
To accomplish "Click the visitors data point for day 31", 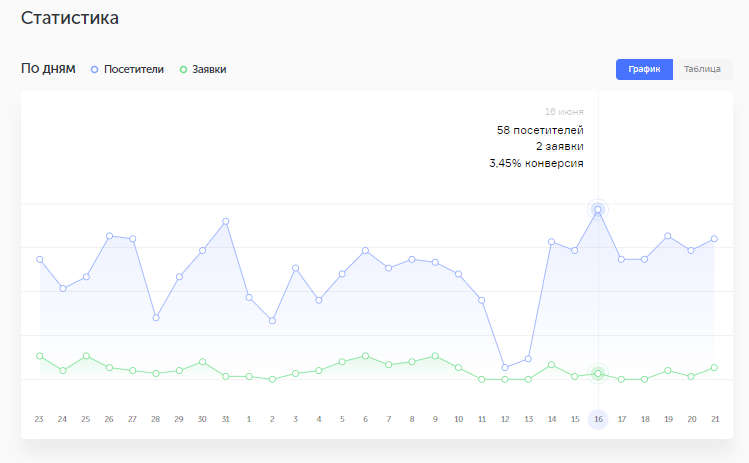I will coord(225,221).
